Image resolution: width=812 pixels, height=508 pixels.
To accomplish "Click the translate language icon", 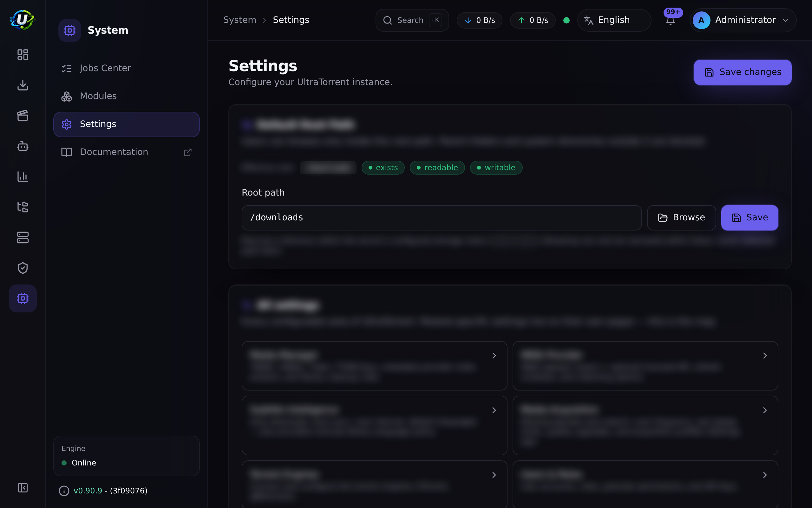I will 588,21.
